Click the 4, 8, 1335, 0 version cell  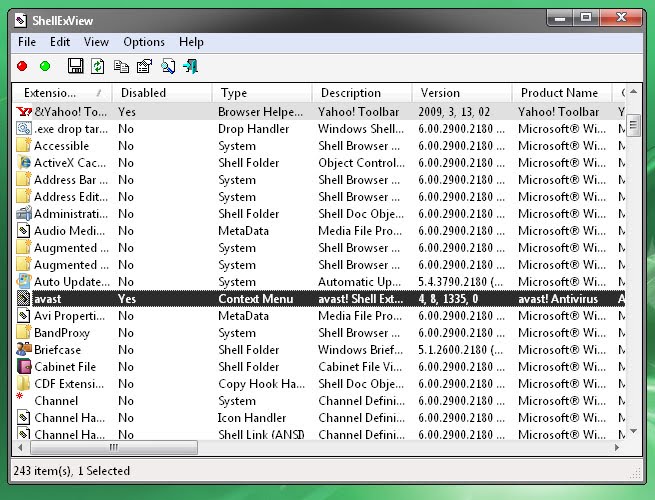click(x=448, y=299)
